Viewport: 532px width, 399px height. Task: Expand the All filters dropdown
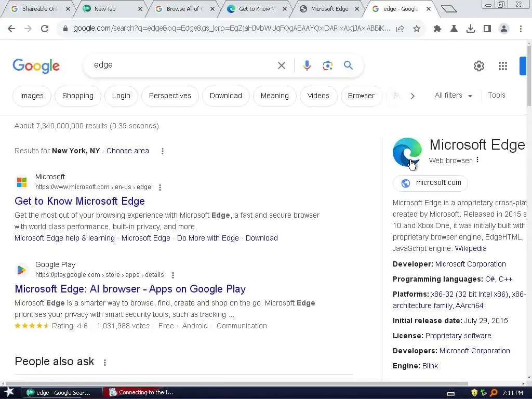[453, 96]
